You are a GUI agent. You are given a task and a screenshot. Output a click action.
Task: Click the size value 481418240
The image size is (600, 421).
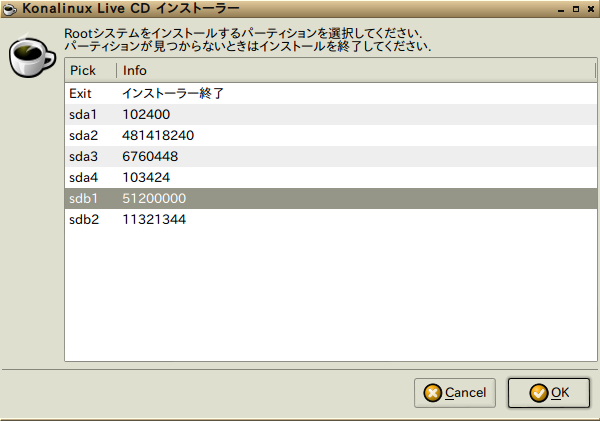[158, 135]
